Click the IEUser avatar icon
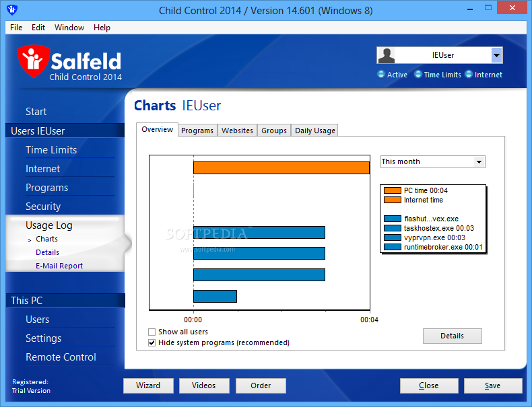 pos(387,55)
